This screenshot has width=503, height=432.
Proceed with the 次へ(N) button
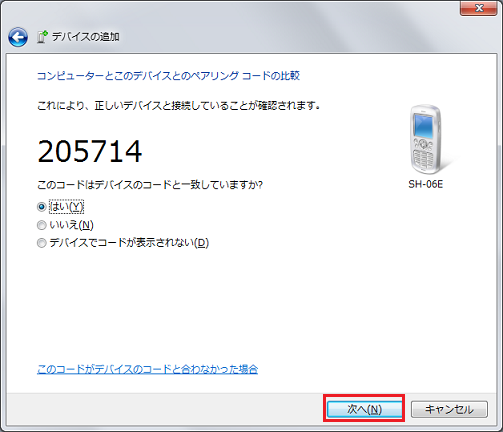pyautogui.click(x=364, y=409)
